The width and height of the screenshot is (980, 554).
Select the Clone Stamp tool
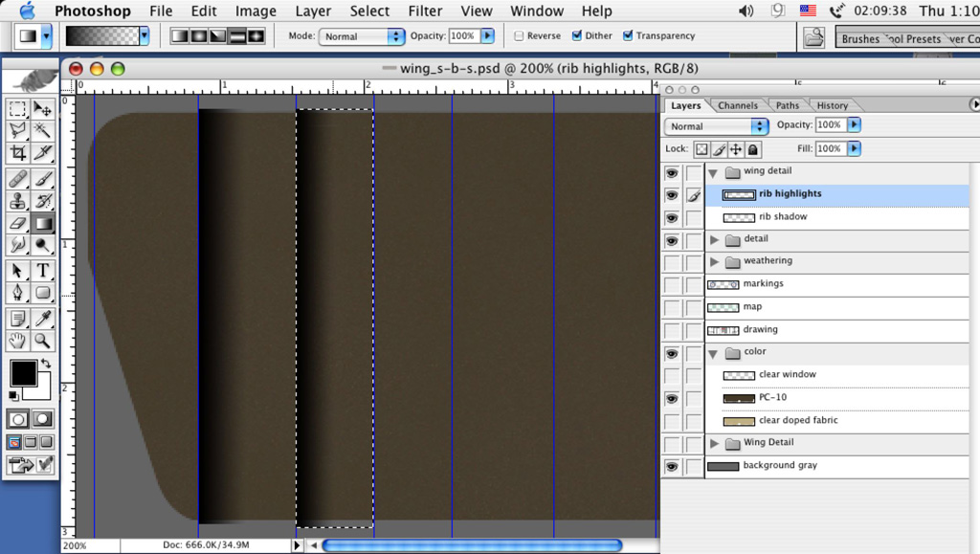click(x=17, y=201)
